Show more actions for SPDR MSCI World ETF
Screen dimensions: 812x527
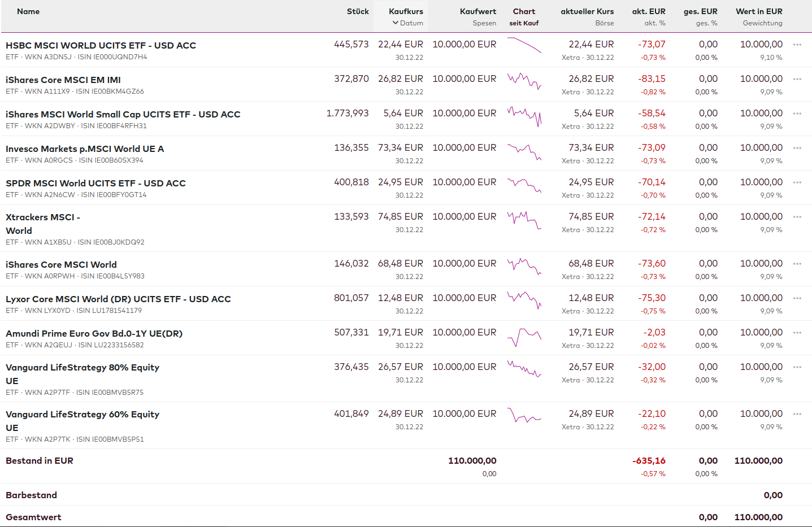797,182
